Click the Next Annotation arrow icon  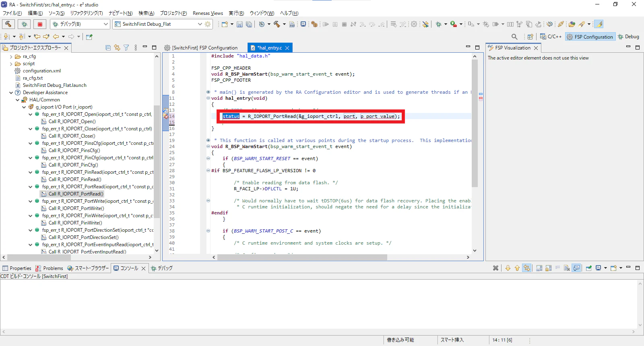coord(6,37)
